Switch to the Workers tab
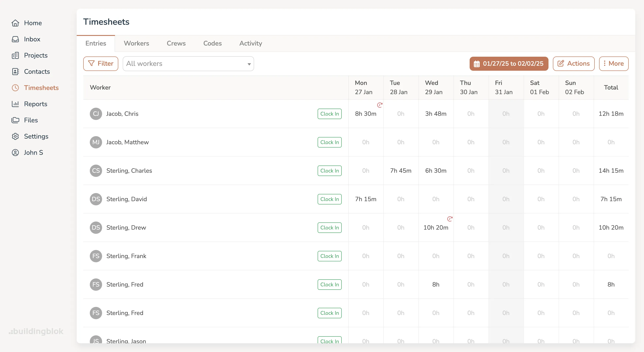Viewport: 644px width, 352px height. click(x=136, y=43)
